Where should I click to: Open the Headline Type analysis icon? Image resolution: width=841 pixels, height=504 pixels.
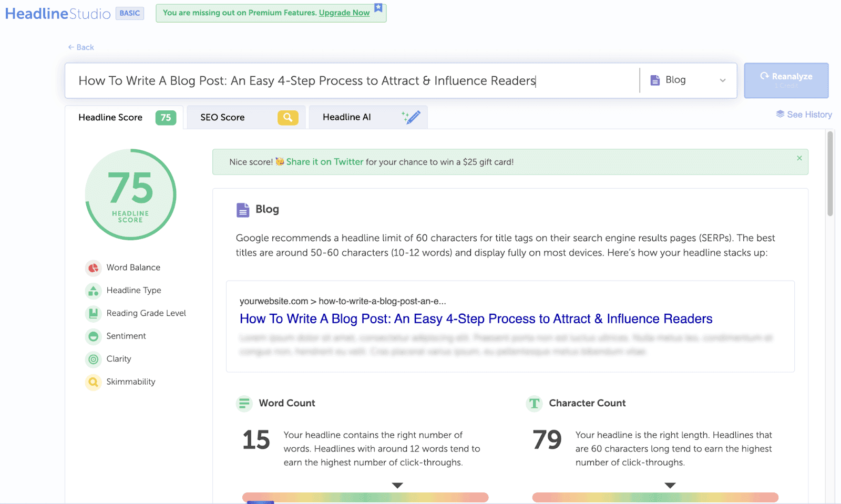pyautogui.click(x=93, y=291)
